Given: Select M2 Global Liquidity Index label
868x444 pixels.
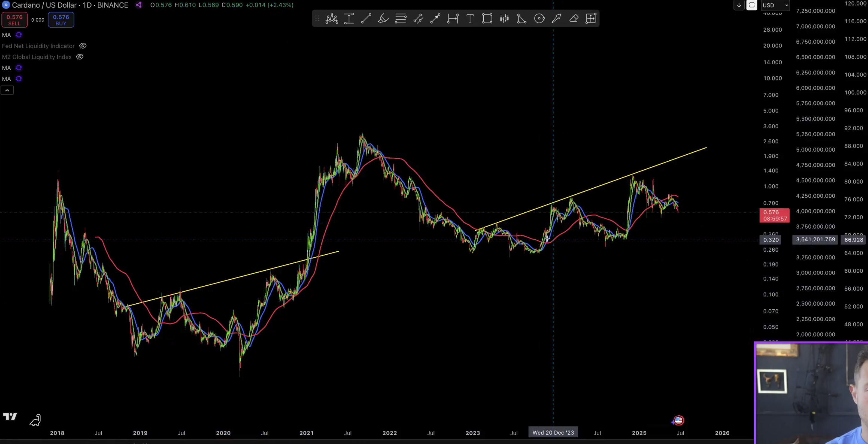Looking at the screenshot, I should point(37,57).
